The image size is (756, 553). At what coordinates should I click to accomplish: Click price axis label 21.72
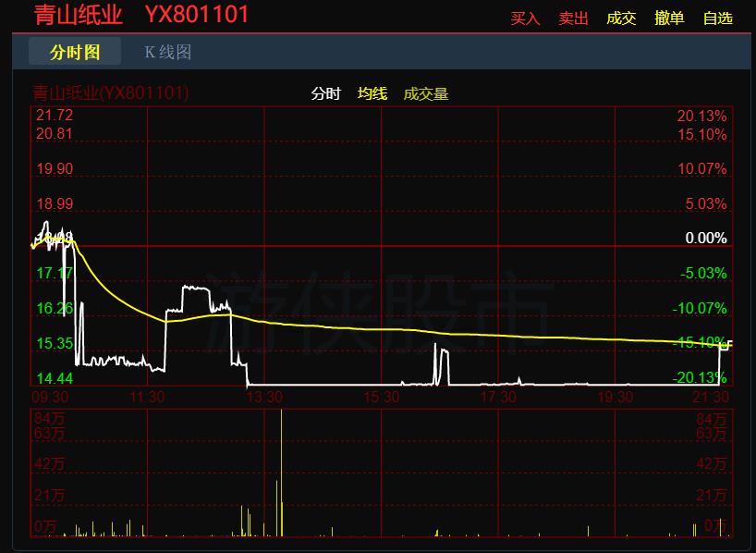(x=55, y=115)
